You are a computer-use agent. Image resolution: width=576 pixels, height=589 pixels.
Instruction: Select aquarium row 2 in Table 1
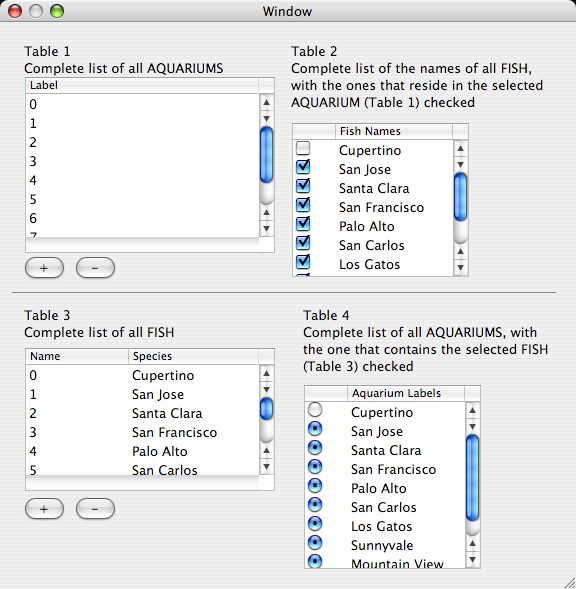142,142
